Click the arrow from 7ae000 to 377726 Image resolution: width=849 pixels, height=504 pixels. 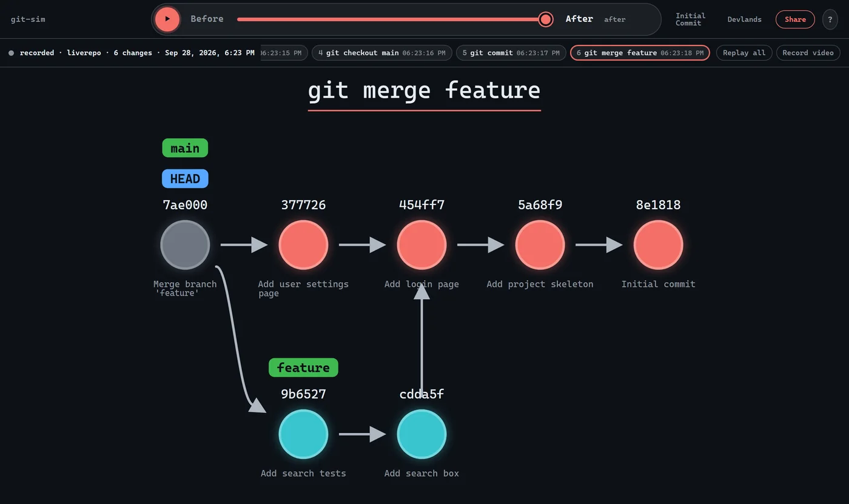coord(244,245)
